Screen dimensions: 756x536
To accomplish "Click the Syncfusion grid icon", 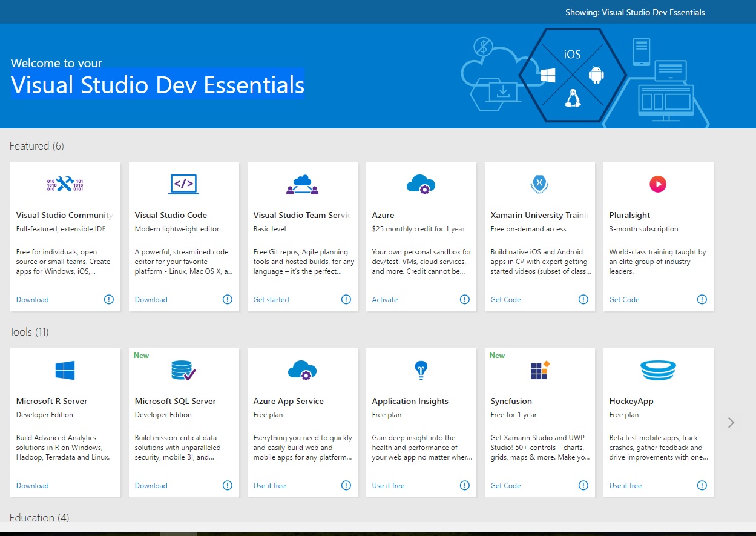I will click(540, 369).
